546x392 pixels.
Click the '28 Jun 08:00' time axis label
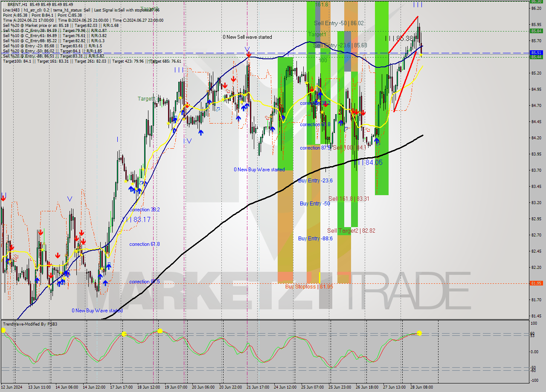point(421,387)
